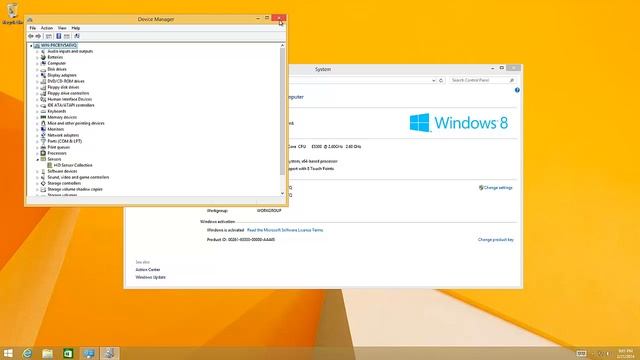The height and width of the screenshot is (360, 640).
Task: Expand IDE ATA/ATAPI controllers node
Action: 37,105
